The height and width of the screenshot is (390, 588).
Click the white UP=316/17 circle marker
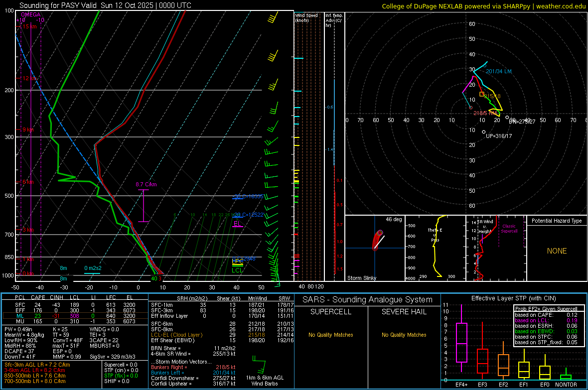coord(484,132)
